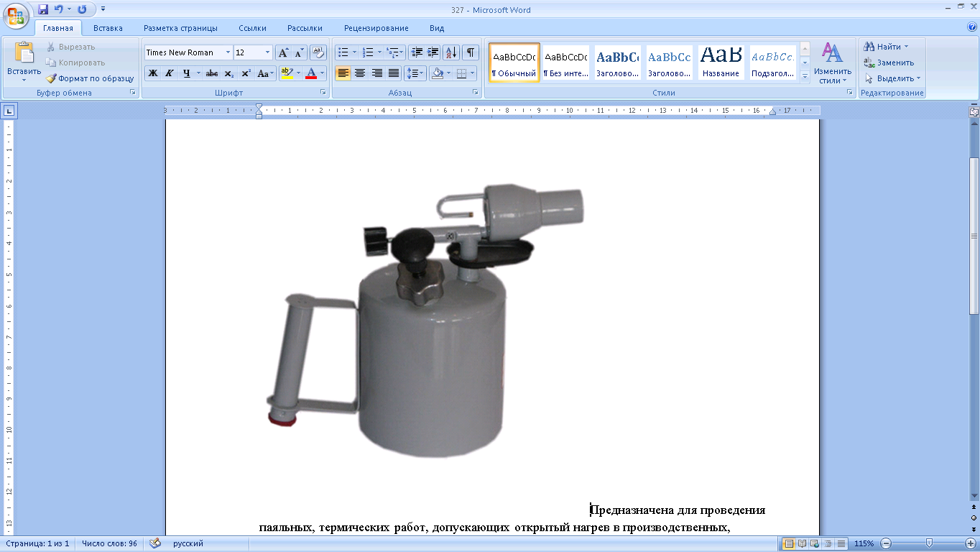The height and width of the screenshot is (552, 980).
Task: Redo the last action
Action: (x=82, y=9)
